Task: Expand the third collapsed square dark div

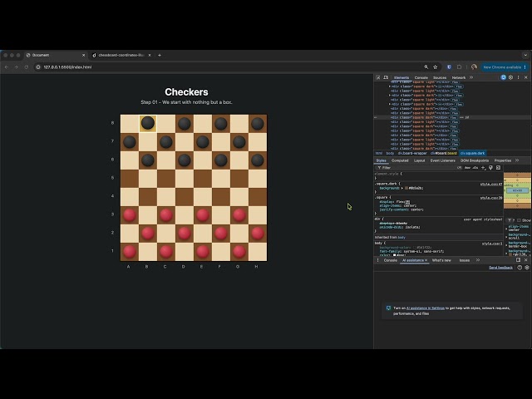Action: point(390,104)
